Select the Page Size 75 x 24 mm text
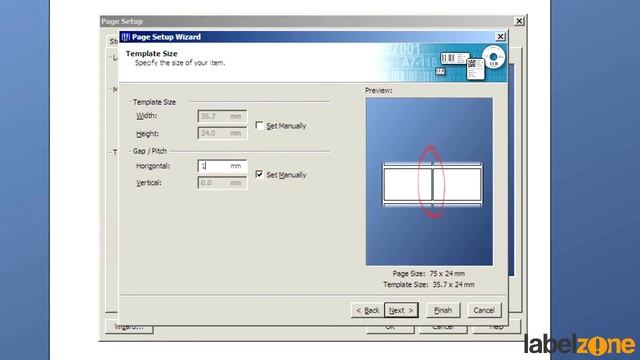This screenshot has height=360, width=640. 429,273
